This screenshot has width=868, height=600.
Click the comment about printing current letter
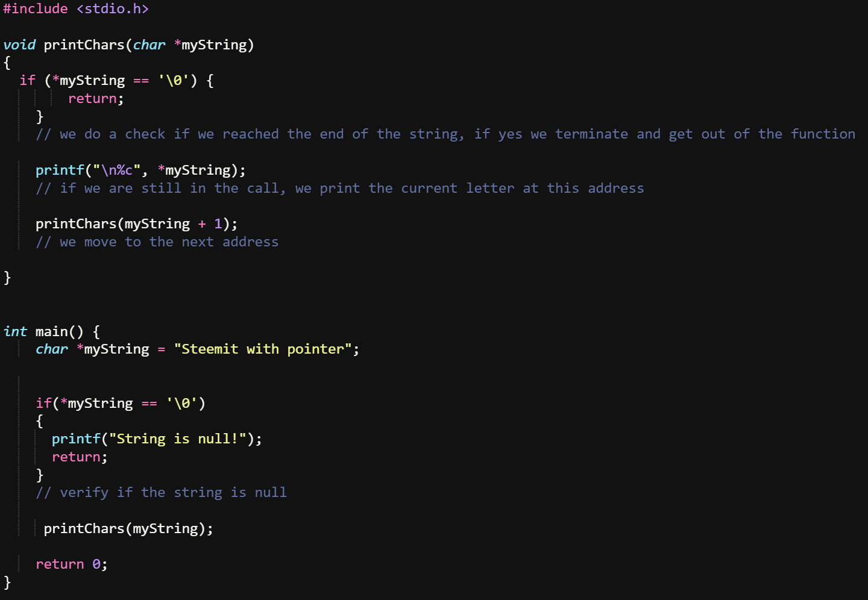(339, 189)
